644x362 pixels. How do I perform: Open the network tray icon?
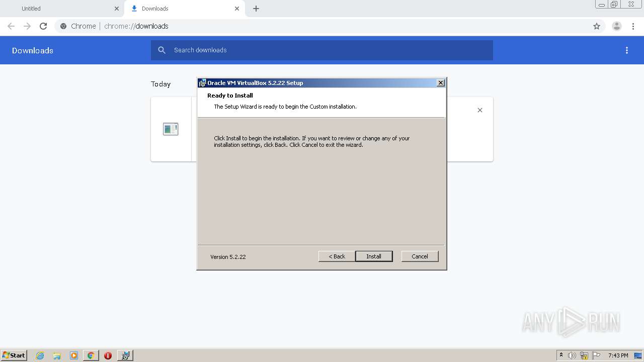(584, 355)
